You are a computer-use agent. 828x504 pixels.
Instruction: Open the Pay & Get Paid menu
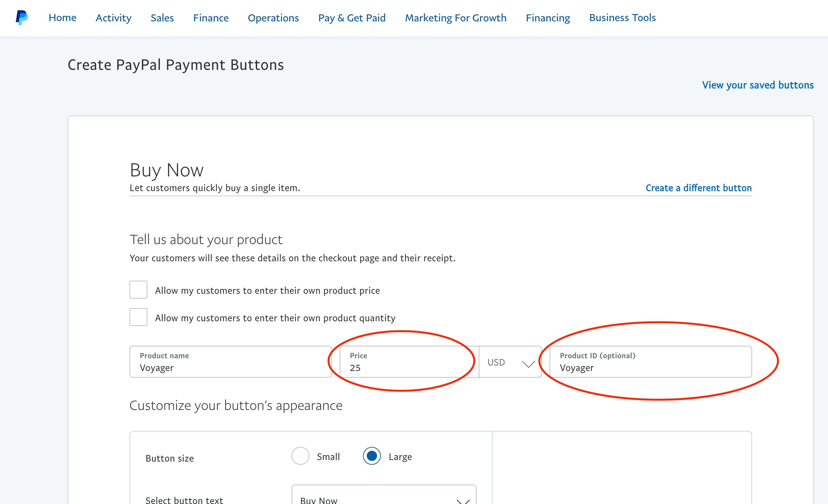[352, 18]
